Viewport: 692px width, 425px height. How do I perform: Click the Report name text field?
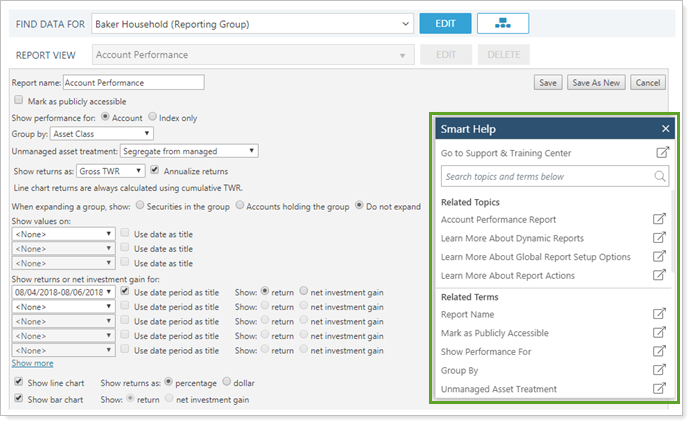133,83
